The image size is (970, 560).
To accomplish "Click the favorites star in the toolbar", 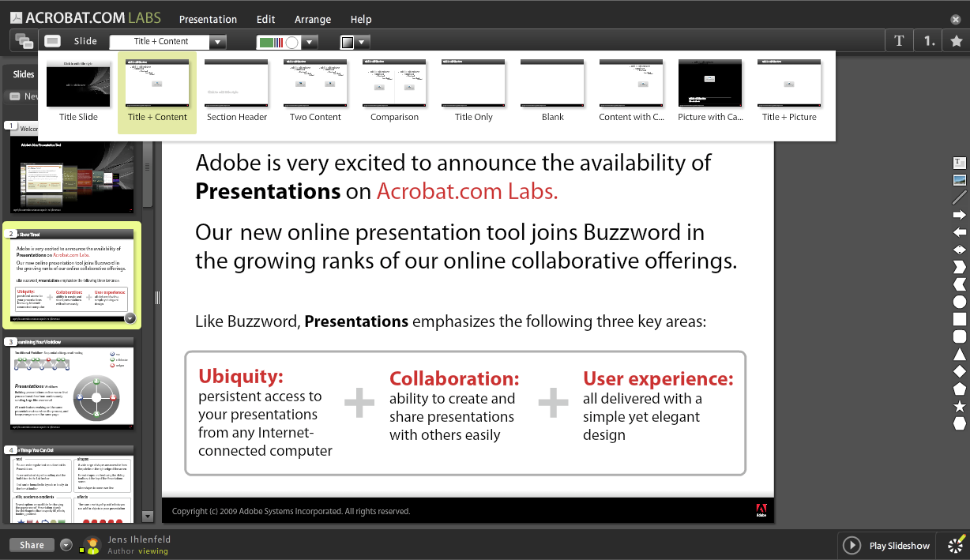I will click(x=957, y=40).
